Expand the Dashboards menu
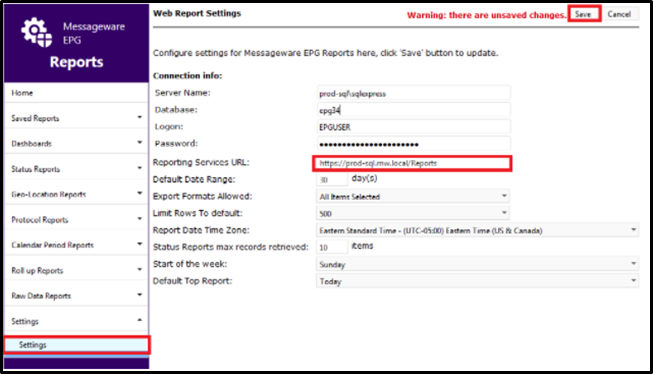 [76, 143]
